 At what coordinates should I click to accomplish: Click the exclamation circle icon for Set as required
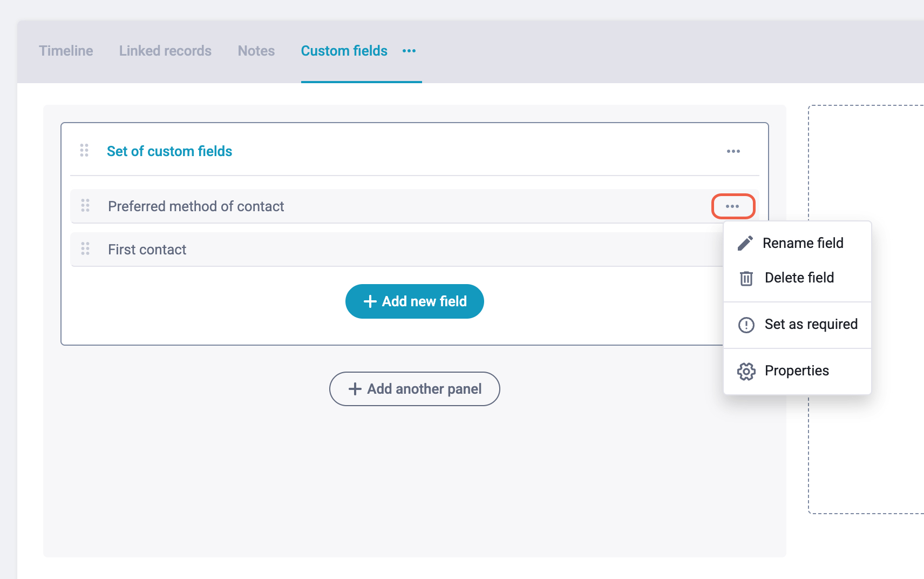tap(746, 325)
